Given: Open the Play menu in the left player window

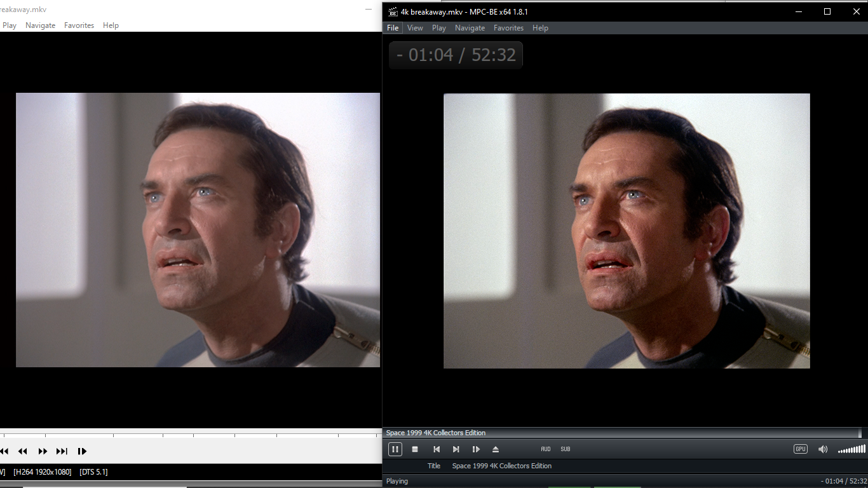Looking at the screenshot, I should pos(10,25).
